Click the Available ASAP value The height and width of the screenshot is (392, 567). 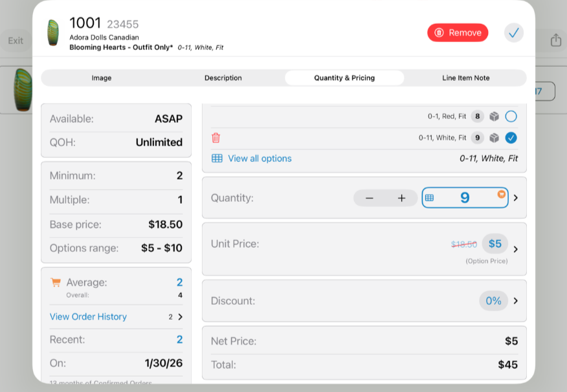pyautogui.click(x=168, y=118)
